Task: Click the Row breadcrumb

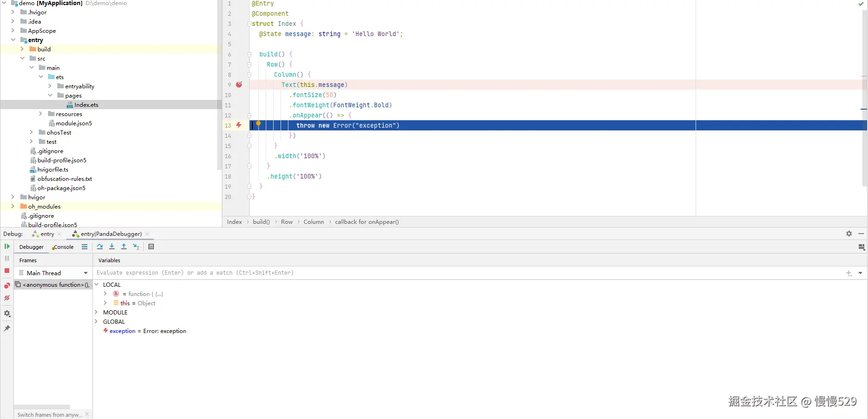Action: [287, 222]
